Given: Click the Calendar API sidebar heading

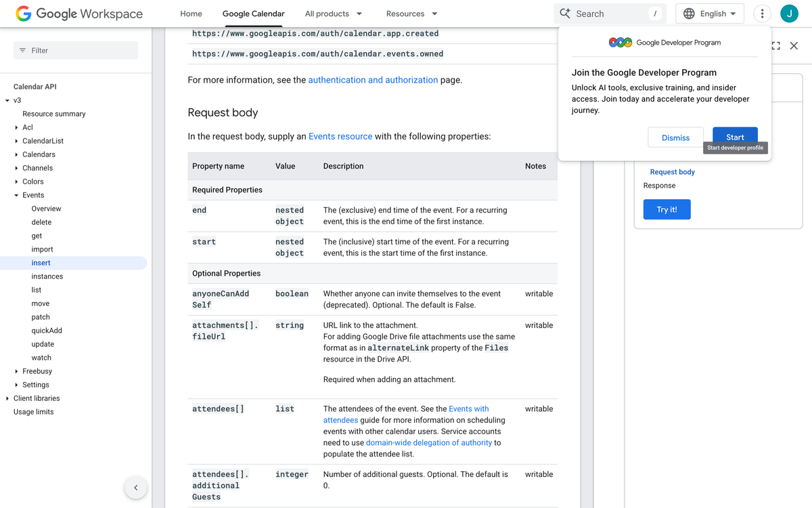Looking at the screenshot, I should tap(35, 87).
